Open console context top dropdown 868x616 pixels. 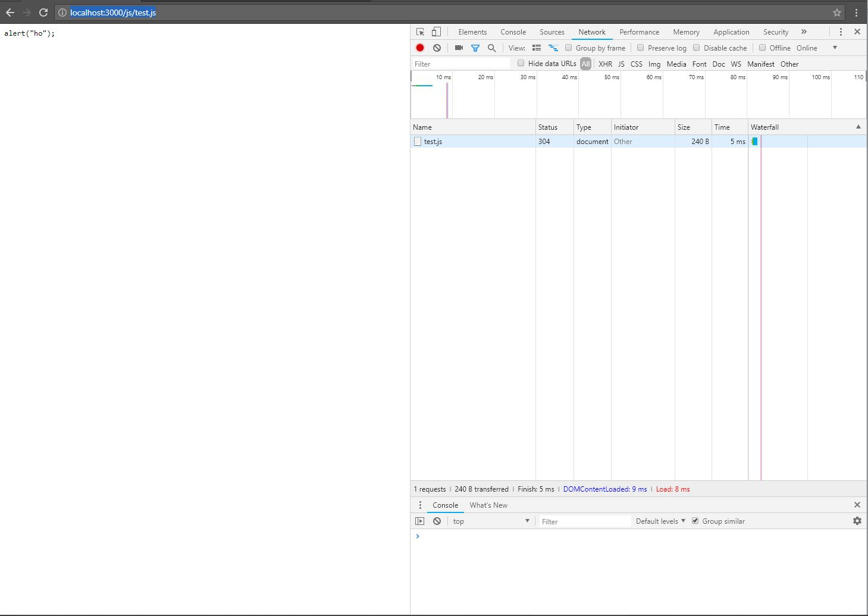click(x=491, y=521)
